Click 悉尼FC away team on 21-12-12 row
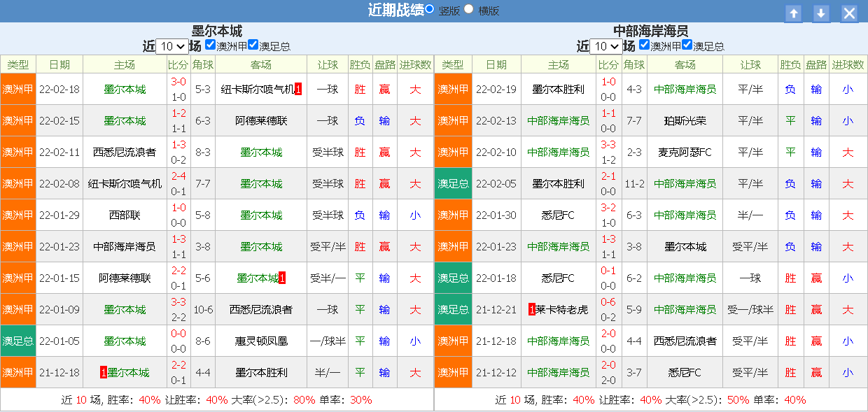 [685, 373]
